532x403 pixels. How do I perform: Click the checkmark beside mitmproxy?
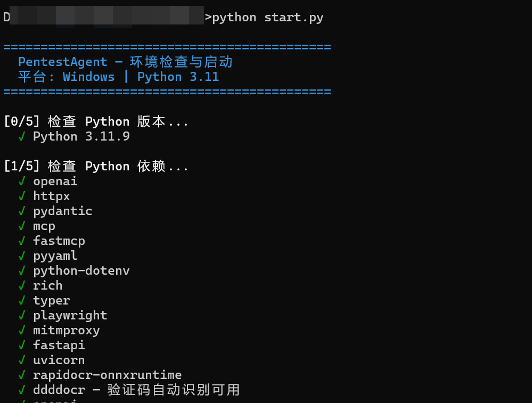coord(22,331)
